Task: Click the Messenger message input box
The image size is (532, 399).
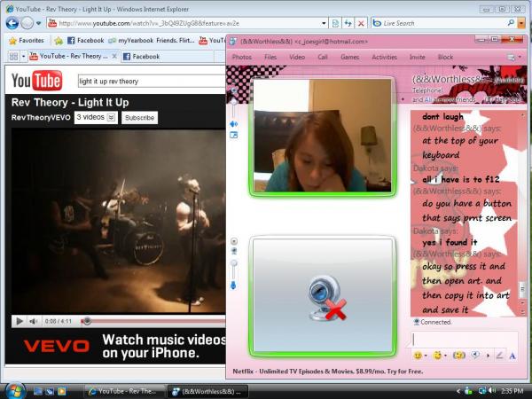Action: click(x=465, y=340)
